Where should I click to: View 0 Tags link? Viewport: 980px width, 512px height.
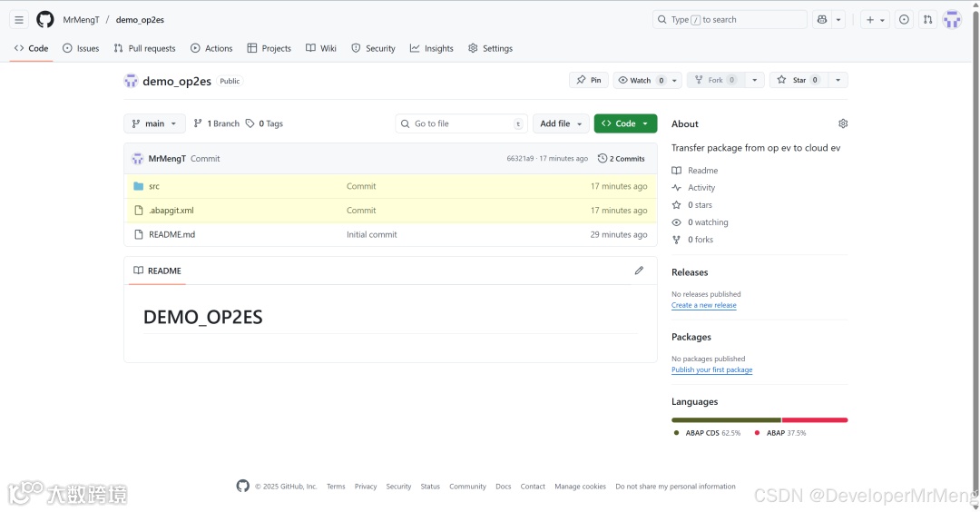coord(264,123)
